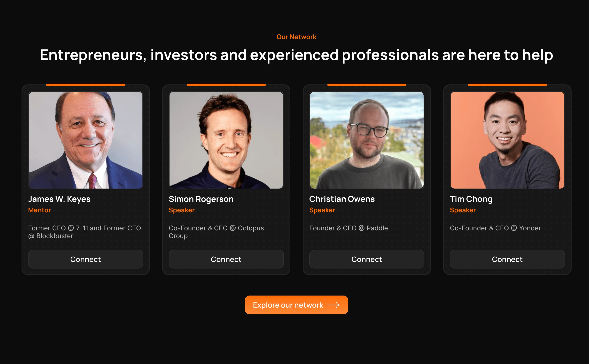Click the Entrepreneurs, investors headline
The width and height of the screenshot is (589, 364).
coord(296,55)
